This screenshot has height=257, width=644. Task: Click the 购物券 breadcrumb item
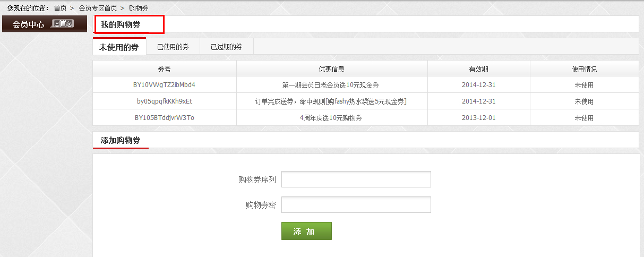pos(139,8)
